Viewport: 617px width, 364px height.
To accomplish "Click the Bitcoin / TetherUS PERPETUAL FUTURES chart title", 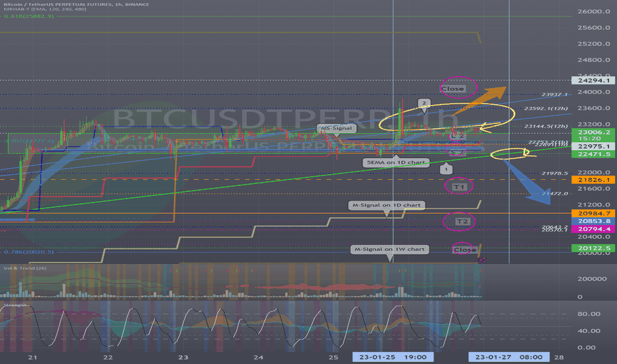I will 76,5.
